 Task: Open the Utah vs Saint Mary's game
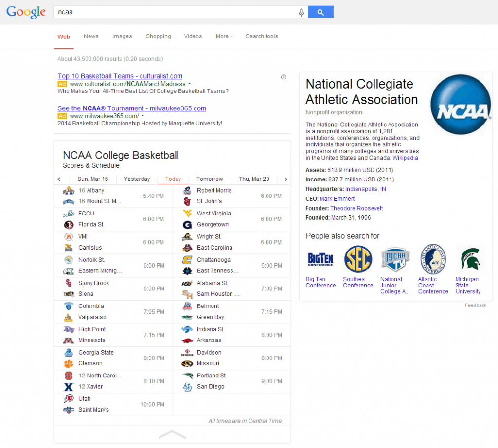point(113,405)
